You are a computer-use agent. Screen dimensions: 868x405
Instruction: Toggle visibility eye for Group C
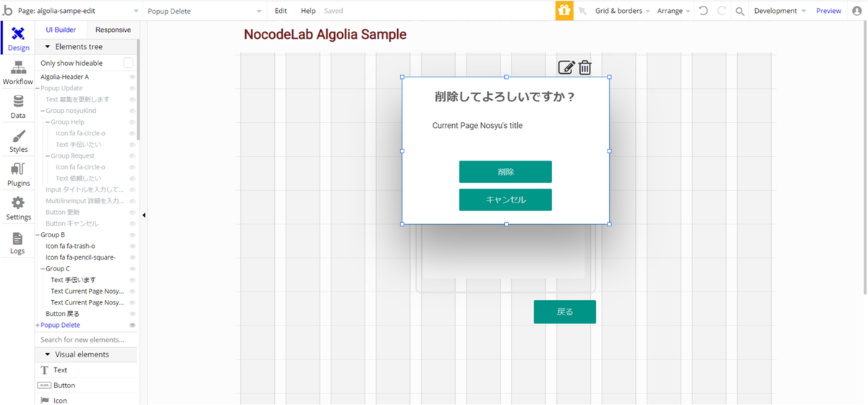pos(132,268)
